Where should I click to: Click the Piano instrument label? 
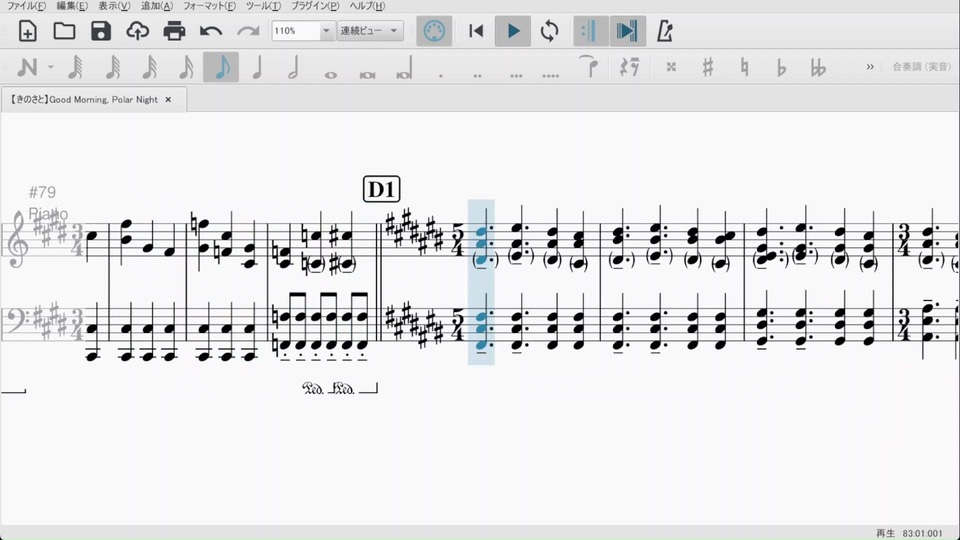click(x=48, y=214)
